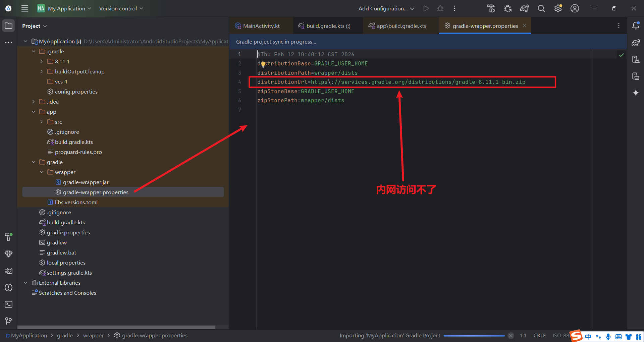Open the My Application project dropdown

(x=64, y=8)
